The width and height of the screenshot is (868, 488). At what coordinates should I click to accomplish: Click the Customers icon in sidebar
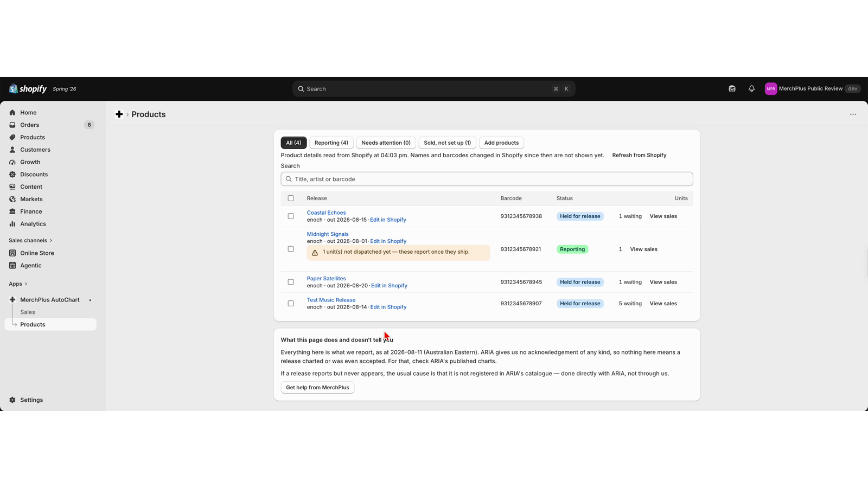[x=12, y=150]
